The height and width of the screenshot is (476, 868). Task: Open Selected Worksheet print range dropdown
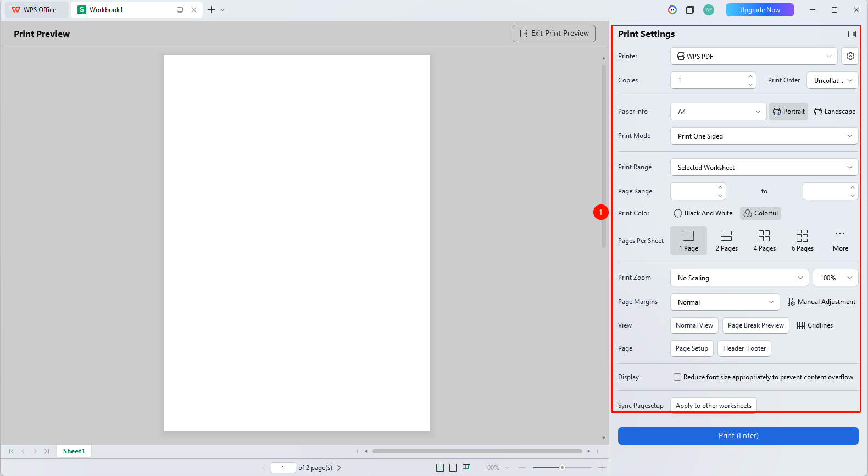point(764,167)
